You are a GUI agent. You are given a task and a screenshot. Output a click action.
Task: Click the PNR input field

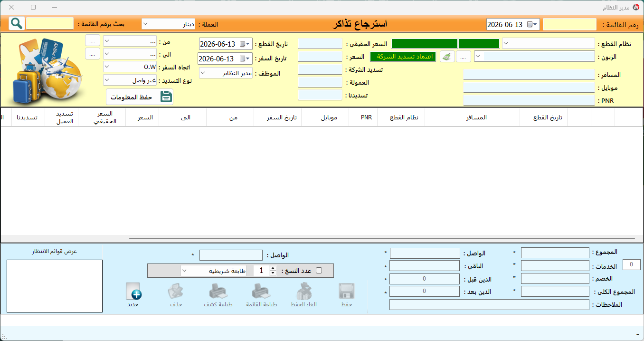coord(529,100)
